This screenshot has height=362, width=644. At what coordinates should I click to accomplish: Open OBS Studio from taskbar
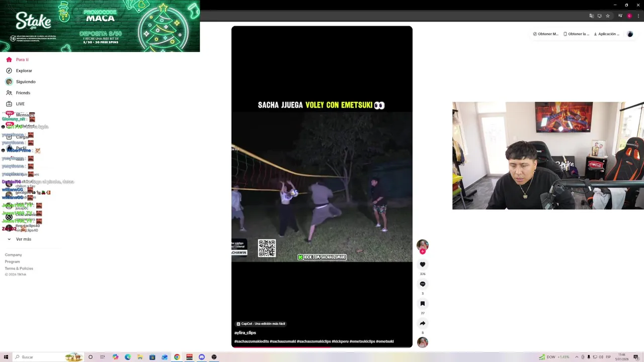tap(214, 357)
